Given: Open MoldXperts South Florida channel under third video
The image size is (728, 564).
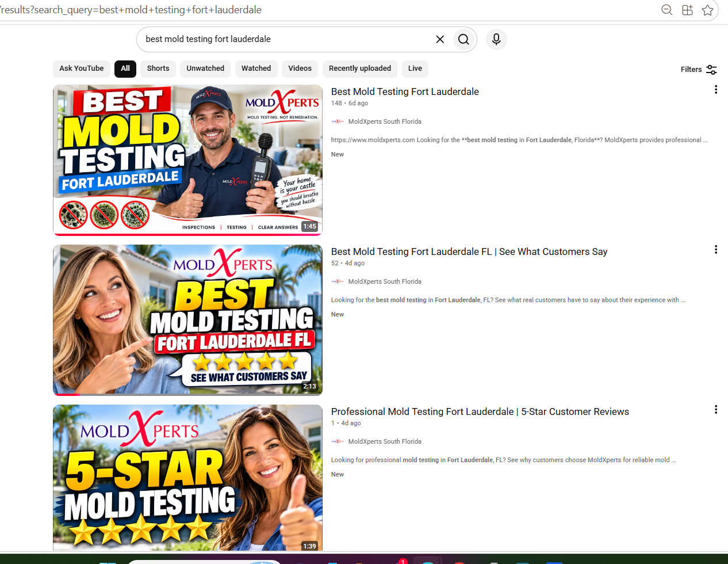Looking at the screenshot, I should [385, 441].
